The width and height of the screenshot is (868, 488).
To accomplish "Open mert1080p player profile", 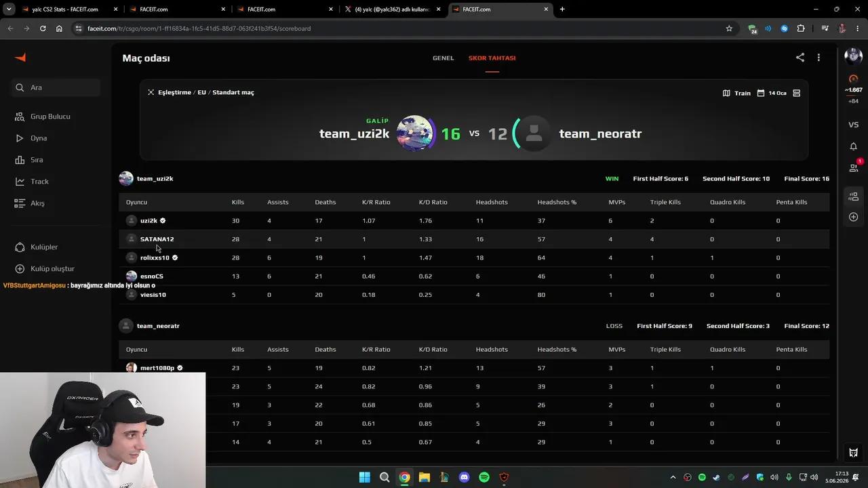I will click(x=157, y=368).
